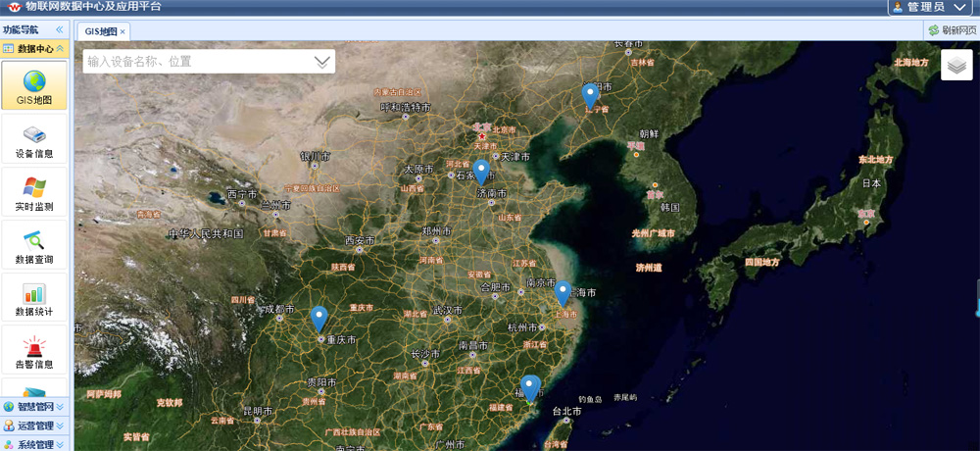Open the GIS地图 sidebar module
Image resolution: width=980 pixels, height=451 pixels.
[x=34, y=86]
